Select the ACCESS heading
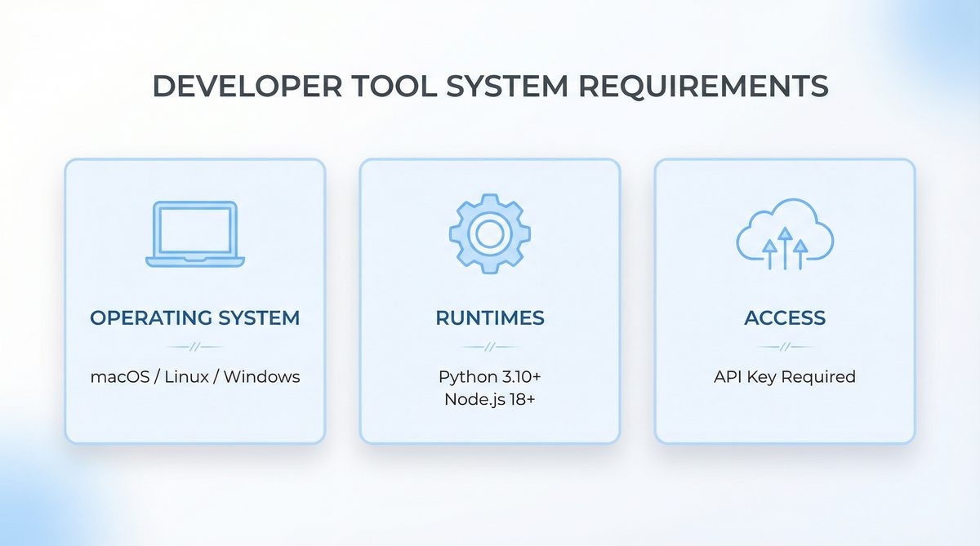 click(784, 318)
